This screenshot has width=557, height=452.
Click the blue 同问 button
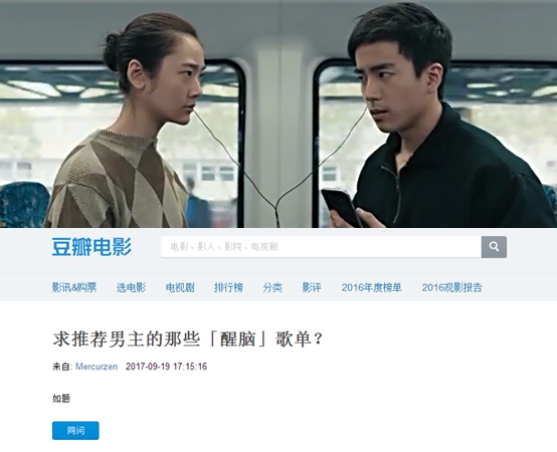[76, 430]
